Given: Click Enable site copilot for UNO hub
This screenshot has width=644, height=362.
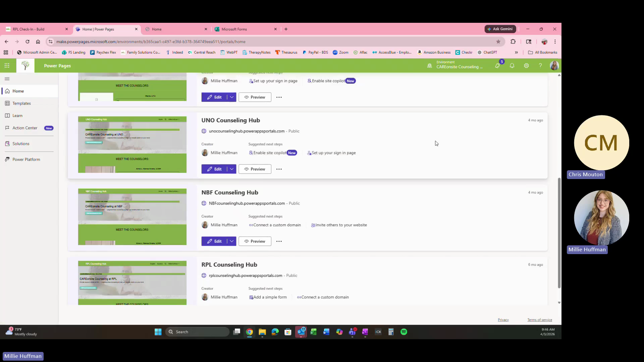Looking at the screenshot, I should click(273, 153).
